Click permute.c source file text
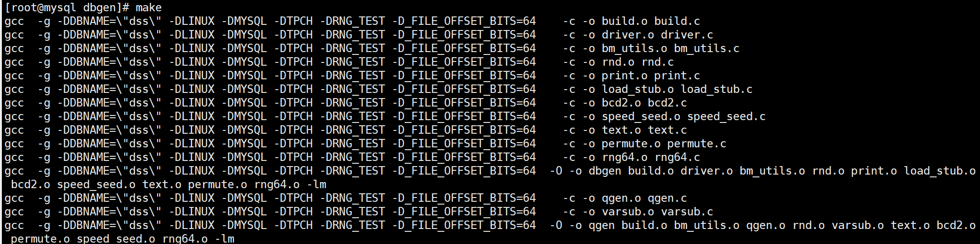 click(697, 144)
